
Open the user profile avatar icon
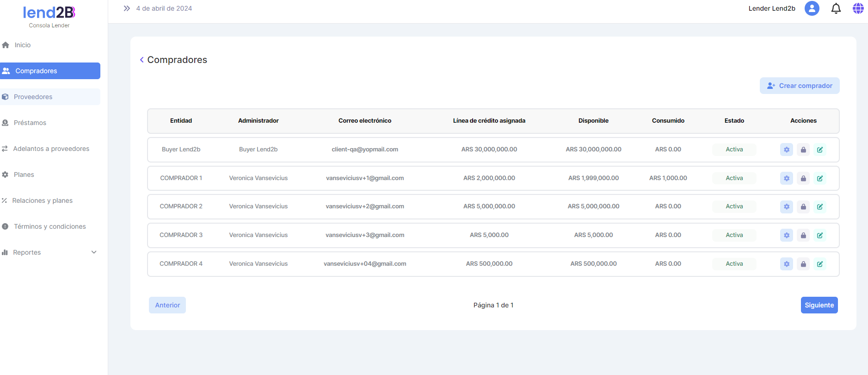812,8
